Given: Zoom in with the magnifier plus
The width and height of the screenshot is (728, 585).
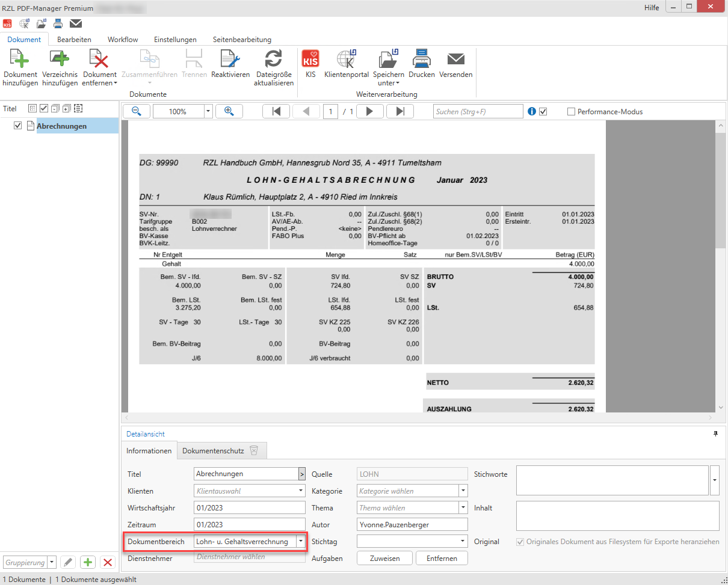Looking at the screenshot, I should [229, 111].
